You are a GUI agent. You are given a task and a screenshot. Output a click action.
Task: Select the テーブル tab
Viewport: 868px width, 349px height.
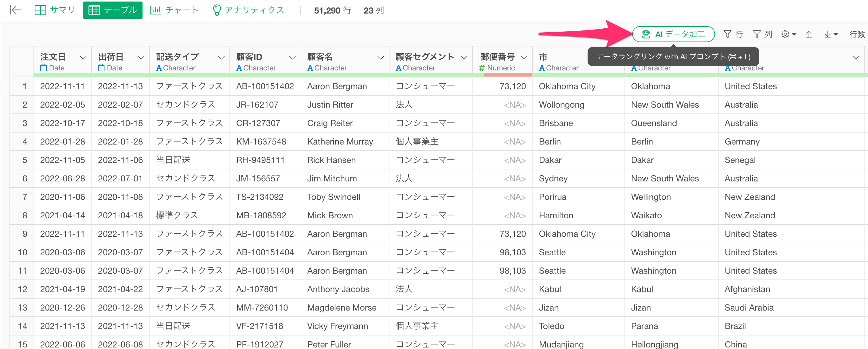pos(112,10)
